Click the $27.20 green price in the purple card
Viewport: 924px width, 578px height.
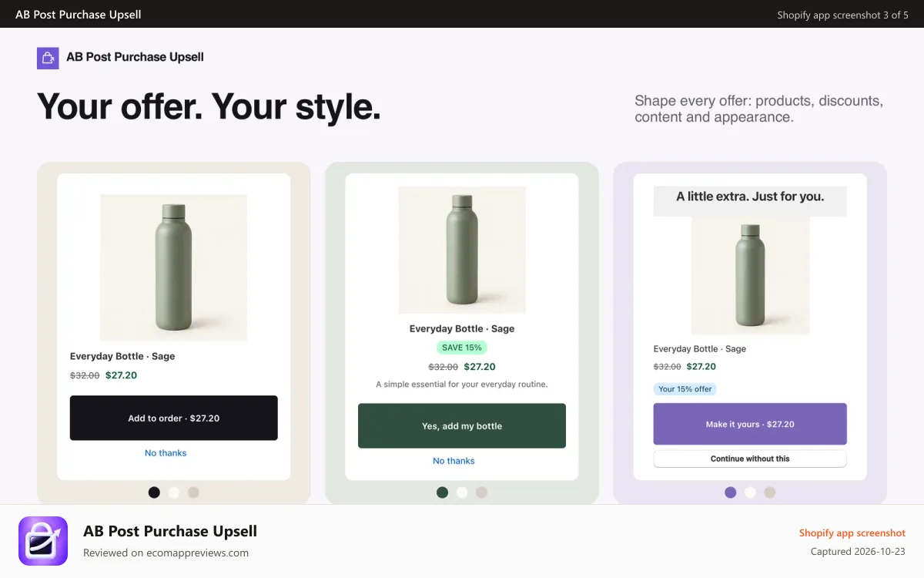(x=701, y=367)
